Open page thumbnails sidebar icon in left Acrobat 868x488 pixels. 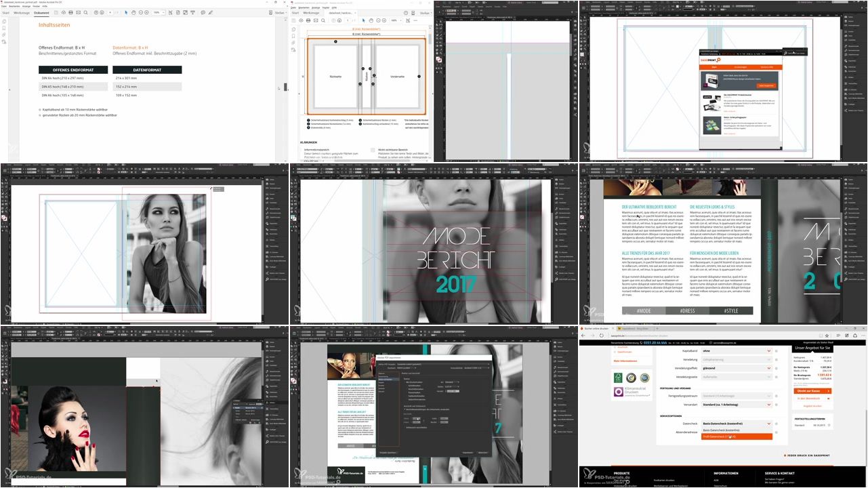[x=4, y=22]
